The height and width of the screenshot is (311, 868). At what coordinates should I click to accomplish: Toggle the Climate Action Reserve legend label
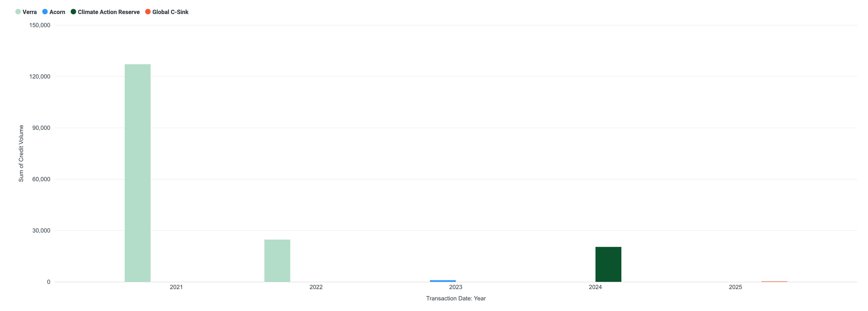pyautogui.click(x=108, y=12)
